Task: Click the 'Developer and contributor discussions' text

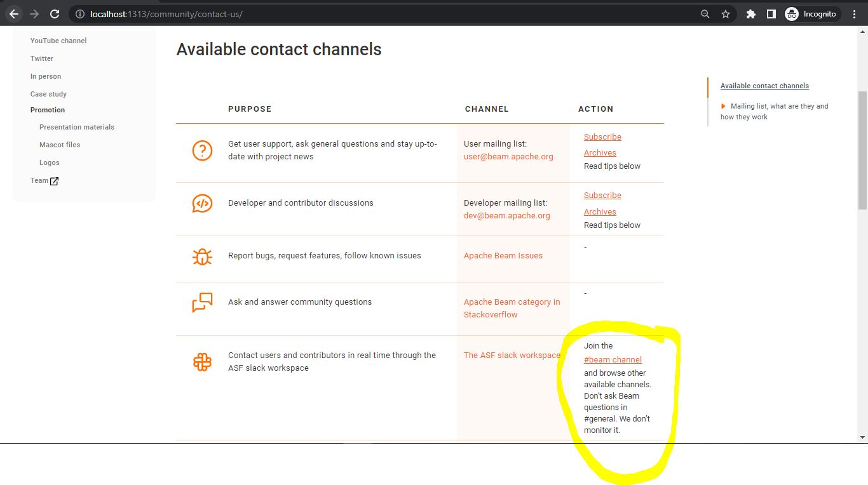Action: 301,203
